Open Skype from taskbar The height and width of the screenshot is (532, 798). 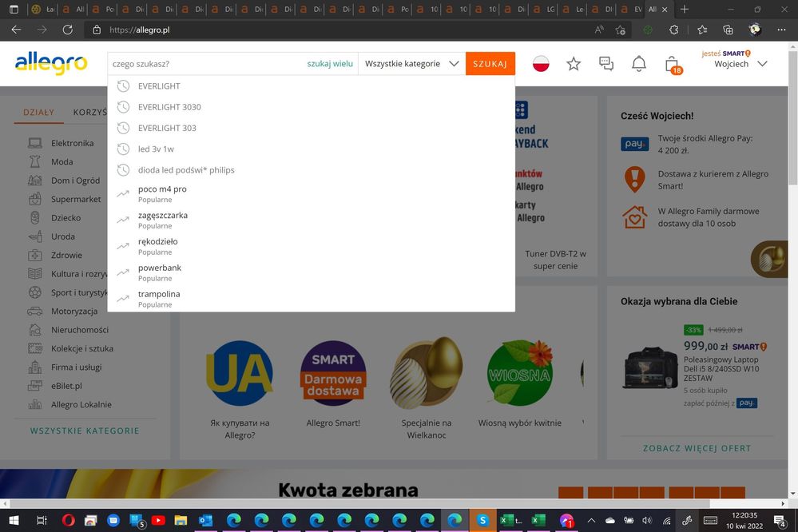(482, 520)
